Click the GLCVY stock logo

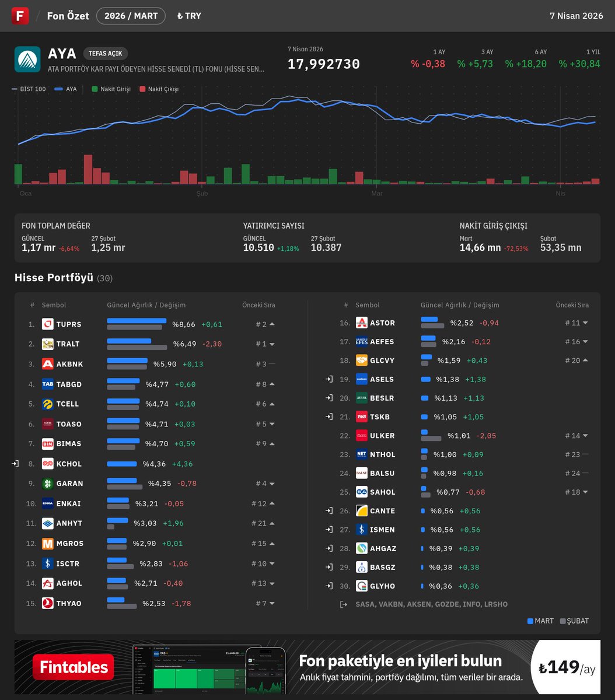pos(362,360)
